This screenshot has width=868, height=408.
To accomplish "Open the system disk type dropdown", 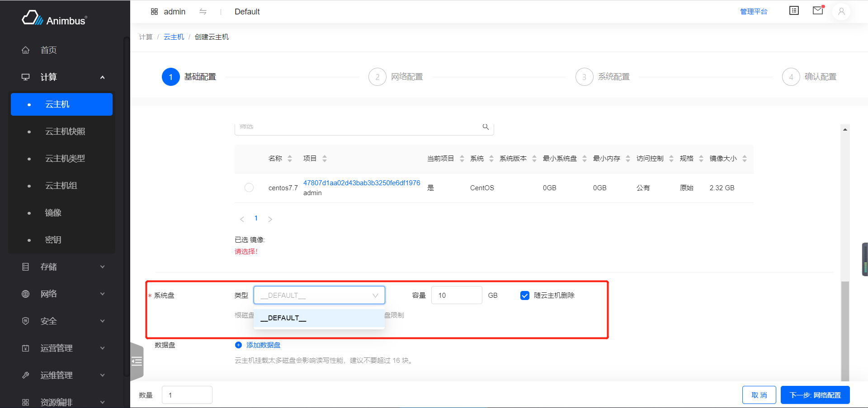I will point(319,295).
